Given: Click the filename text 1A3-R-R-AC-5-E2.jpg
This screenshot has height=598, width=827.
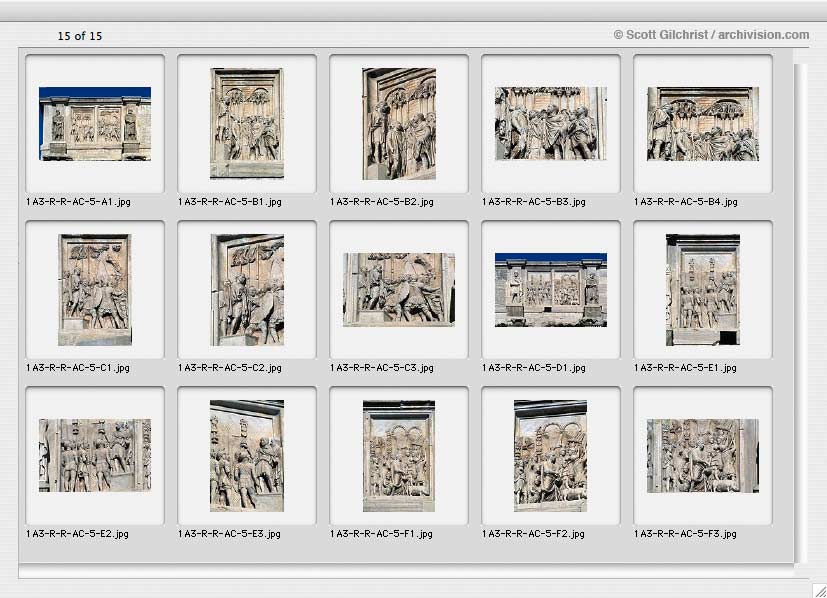Looking at the screenshot, I should click(78, 534).
